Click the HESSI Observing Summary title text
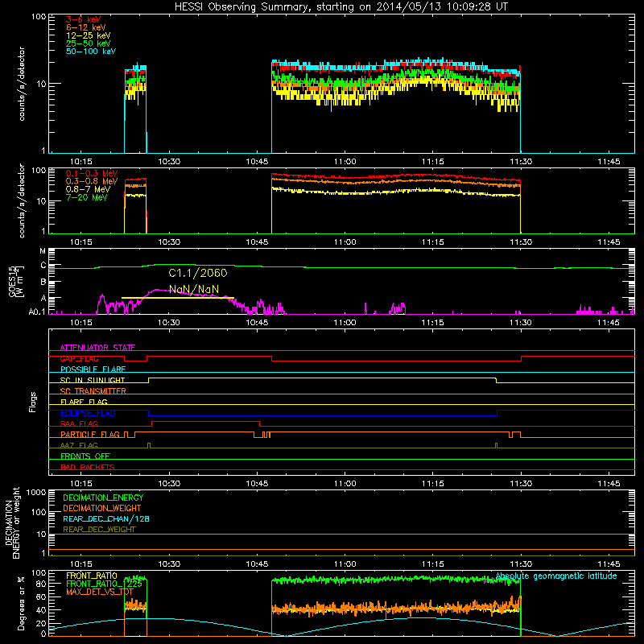 coord(341,7)
